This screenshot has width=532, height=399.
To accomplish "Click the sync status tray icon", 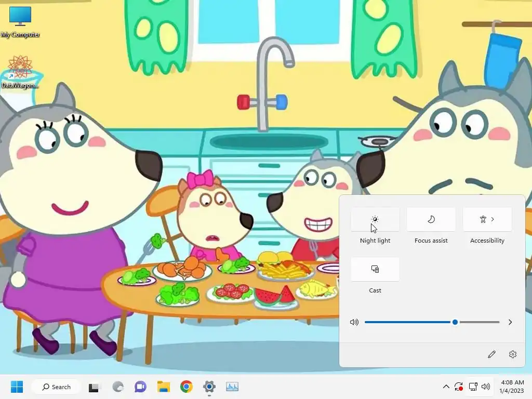I will [459, 387].
